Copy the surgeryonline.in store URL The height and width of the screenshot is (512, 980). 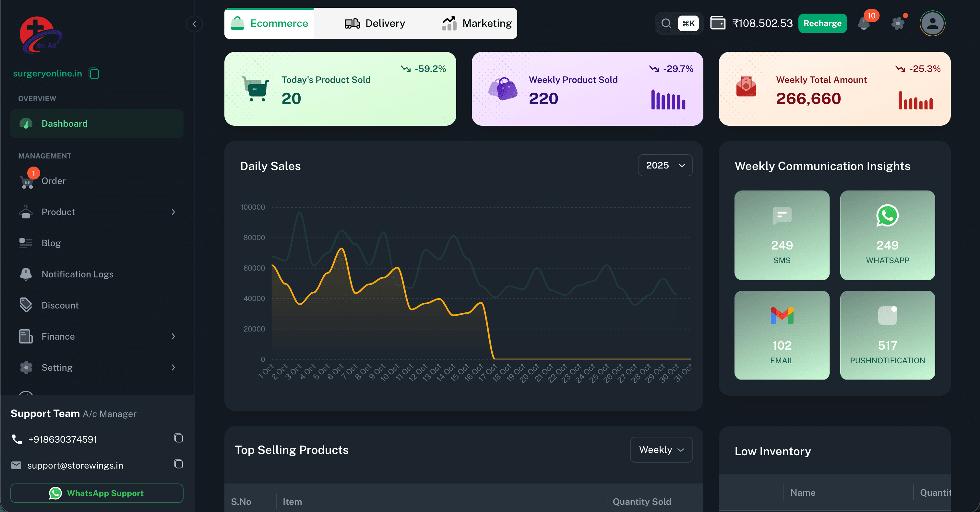(94, 73)
